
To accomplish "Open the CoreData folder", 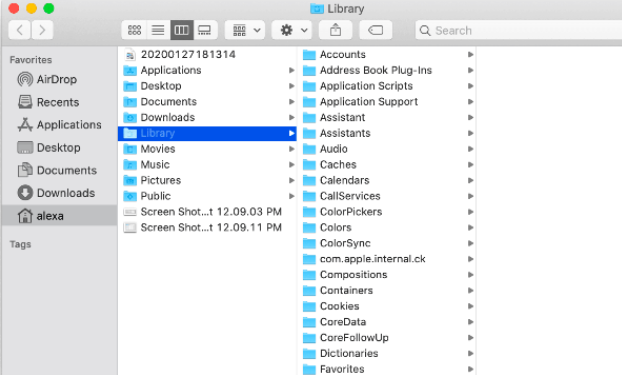I will 387,322.
